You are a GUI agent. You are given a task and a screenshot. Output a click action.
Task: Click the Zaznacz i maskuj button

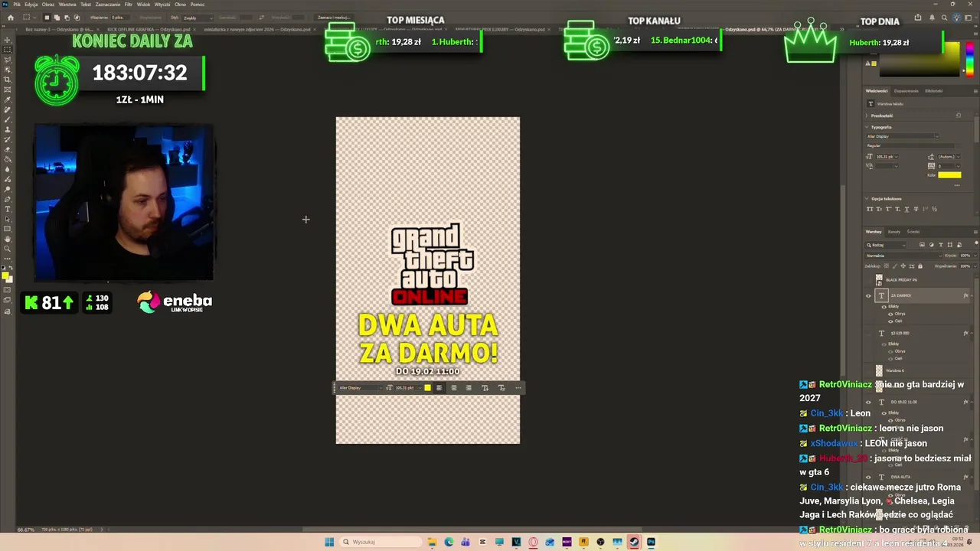334,18
